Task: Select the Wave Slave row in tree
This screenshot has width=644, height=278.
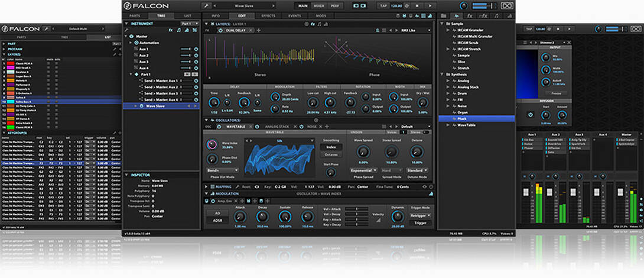Action: 161,106
